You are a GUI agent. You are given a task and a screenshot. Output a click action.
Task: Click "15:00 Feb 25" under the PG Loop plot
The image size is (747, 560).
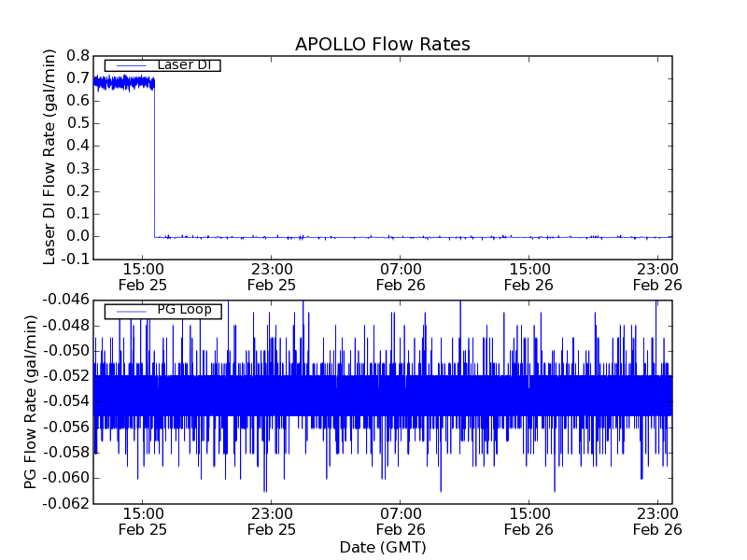(x=143, y=522)
